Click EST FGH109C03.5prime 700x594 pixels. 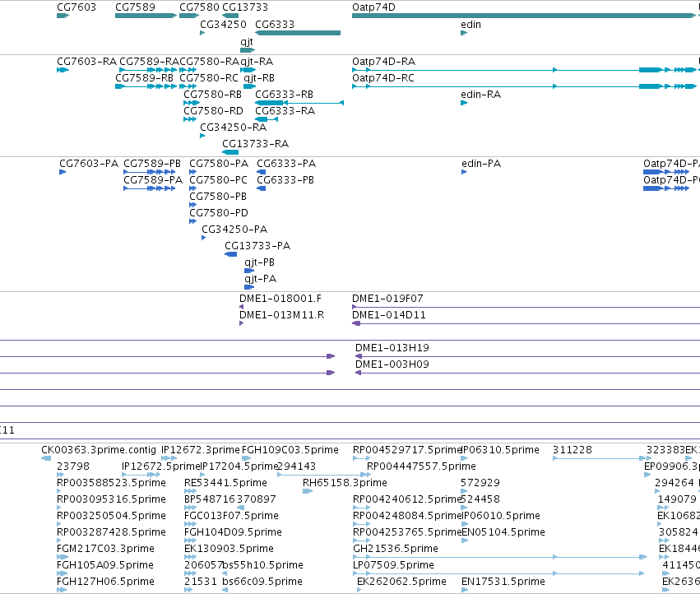point(290,450)
